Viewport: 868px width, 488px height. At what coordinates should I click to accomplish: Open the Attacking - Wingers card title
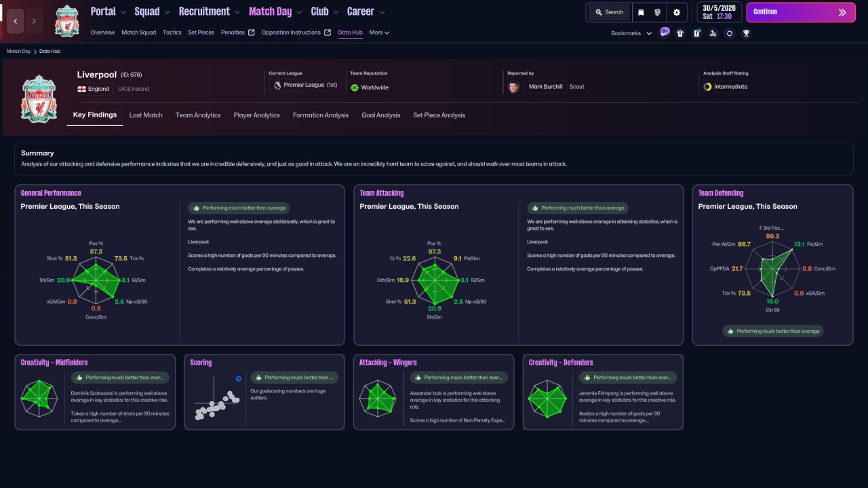point(388,363)
